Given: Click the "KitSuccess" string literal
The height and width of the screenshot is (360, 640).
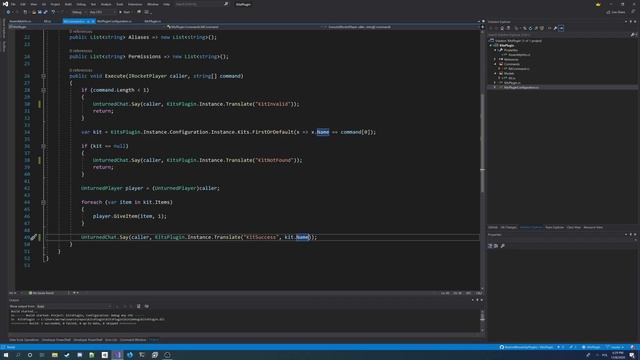Looking at the screenshot, I should coord(260,237).
